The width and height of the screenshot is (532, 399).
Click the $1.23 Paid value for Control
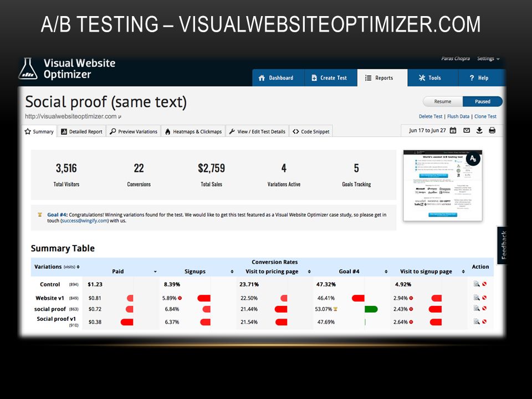click(x=95, y=284)
